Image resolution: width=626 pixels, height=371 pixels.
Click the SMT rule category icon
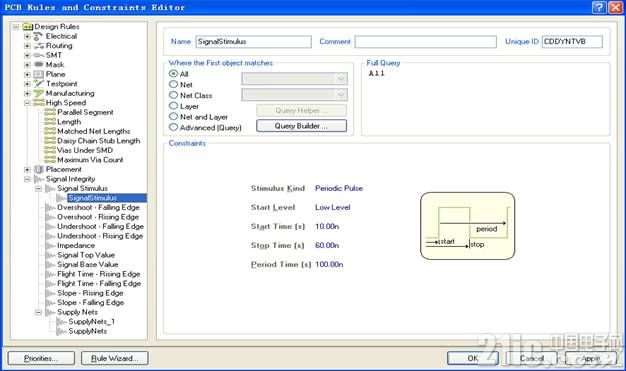38,56
